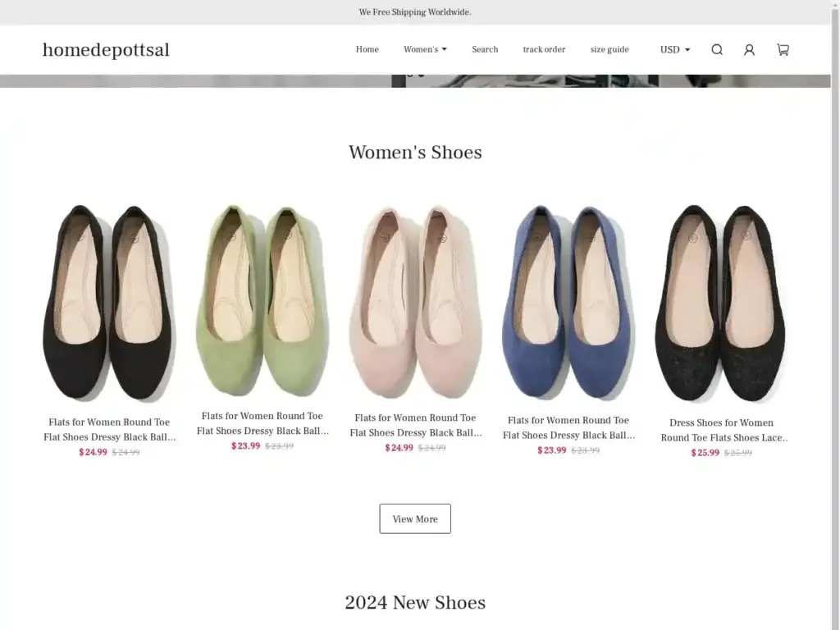
Task: Select the blue flats product image
Action: pyautogui.click(x=568, y=302)
